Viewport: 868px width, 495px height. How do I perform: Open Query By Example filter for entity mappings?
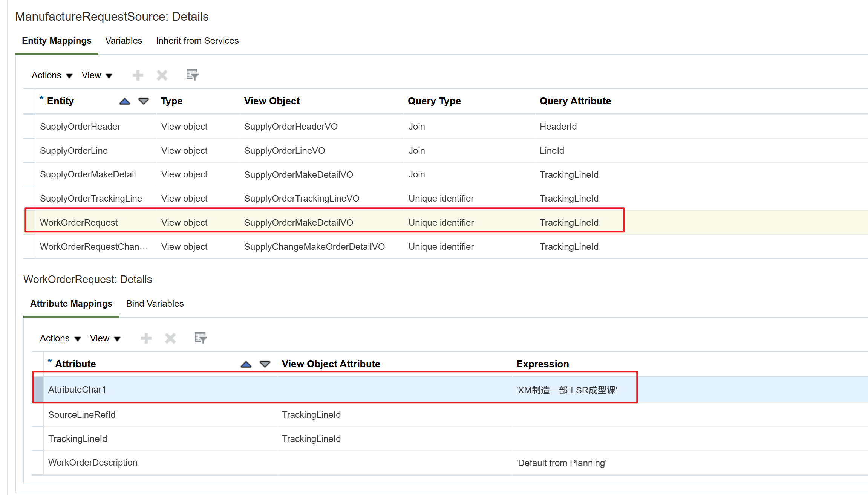coord(191,75)
